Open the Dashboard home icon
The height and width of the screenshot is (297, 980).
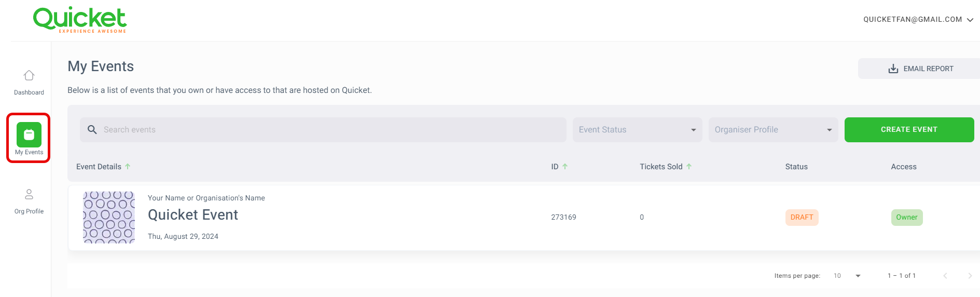click(29, 76)
